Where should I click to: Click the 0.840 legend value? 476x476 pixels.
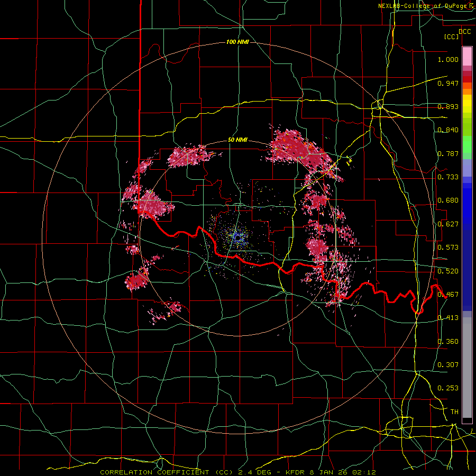coord(448,130)
